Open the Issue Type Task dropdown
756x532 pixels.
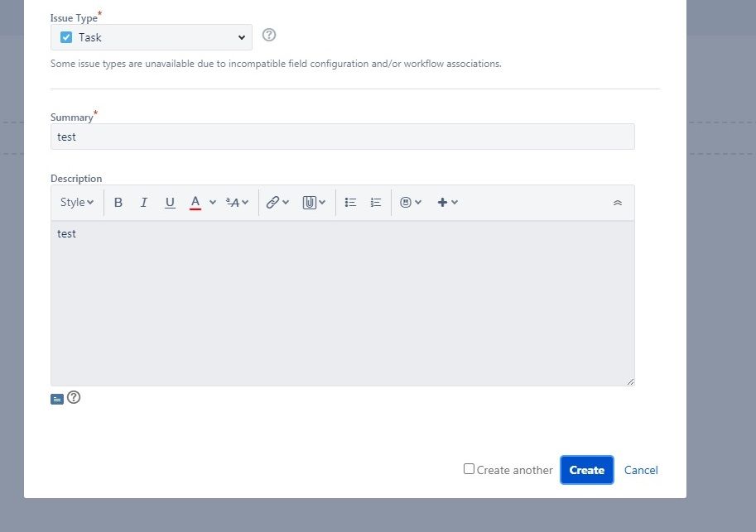pos(152,37)
